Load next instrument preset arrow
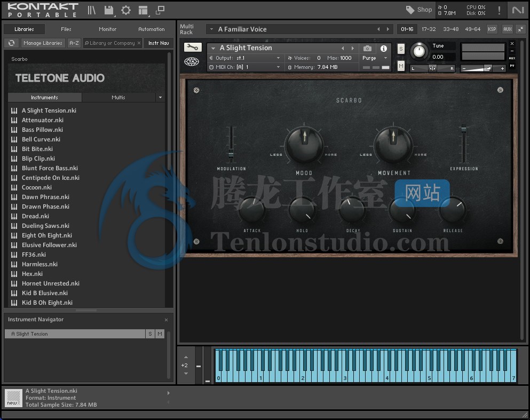The height and width of the screenshot is (420, 530). (x=353, y=48)
